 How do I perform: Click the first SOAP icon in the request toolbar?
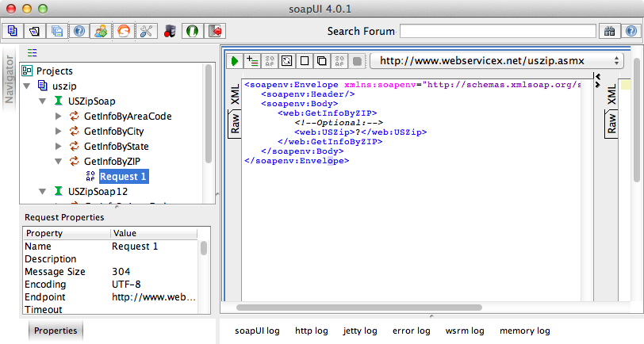tap(270, 61)
